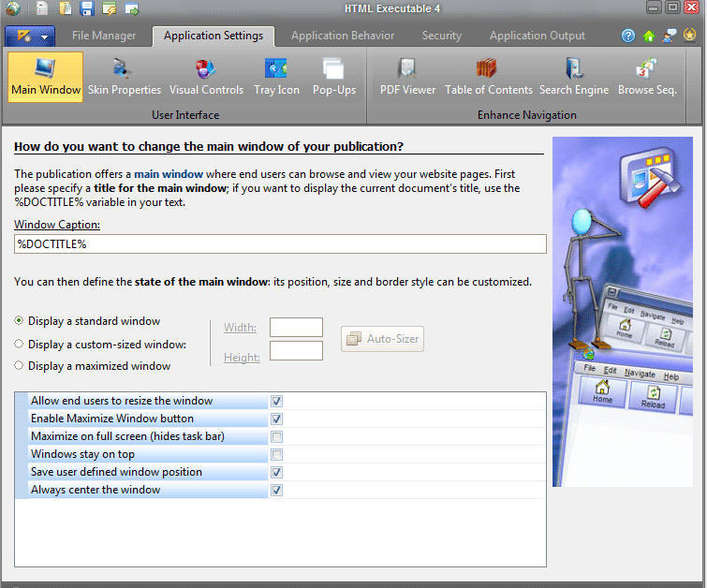Screen dimensions: 707x588
Task: Click the 'Always center the window' row label
Action: point(96,490)
